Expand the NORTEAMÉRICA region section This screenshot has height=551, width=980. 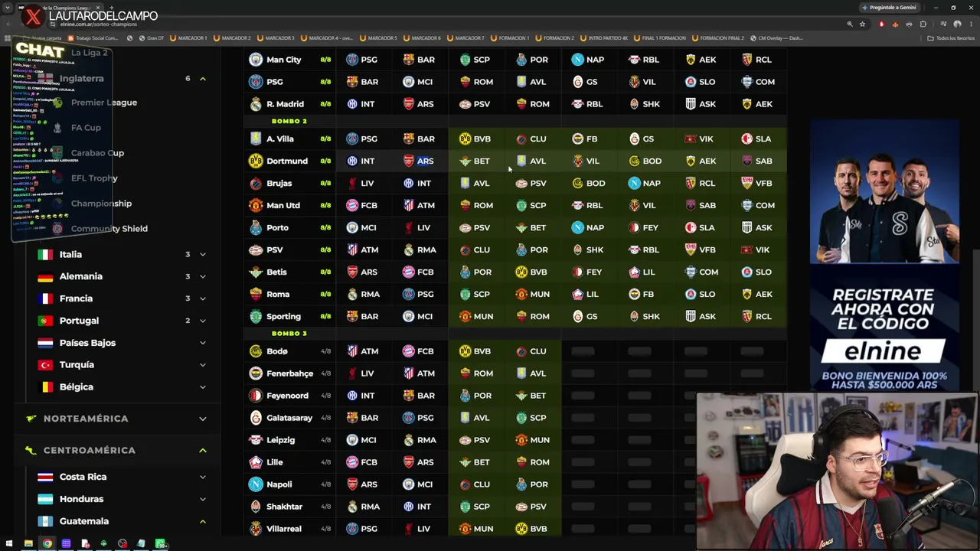click(203, 419)
